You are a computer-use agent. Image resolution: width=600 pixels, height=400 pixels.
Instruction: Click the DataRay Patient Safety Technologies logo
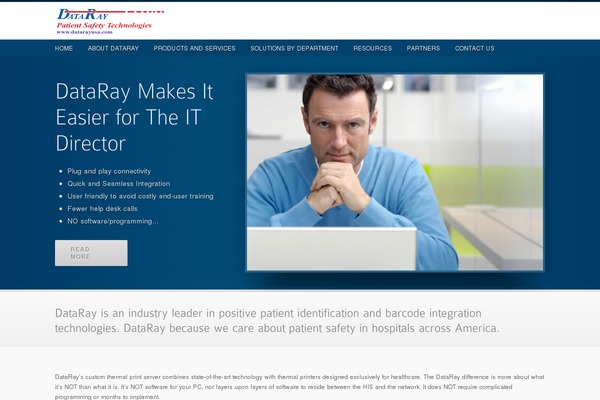[x=110, y=21]
